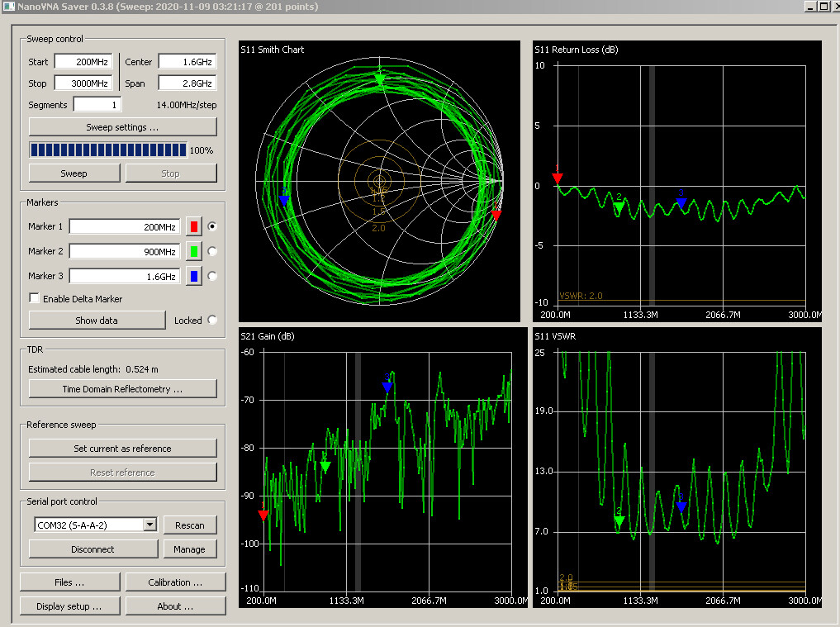The height and width of the screenshot is (627, 840).
Task: Click red marker 1 on Return Loss chart
Action: point(558,178)
